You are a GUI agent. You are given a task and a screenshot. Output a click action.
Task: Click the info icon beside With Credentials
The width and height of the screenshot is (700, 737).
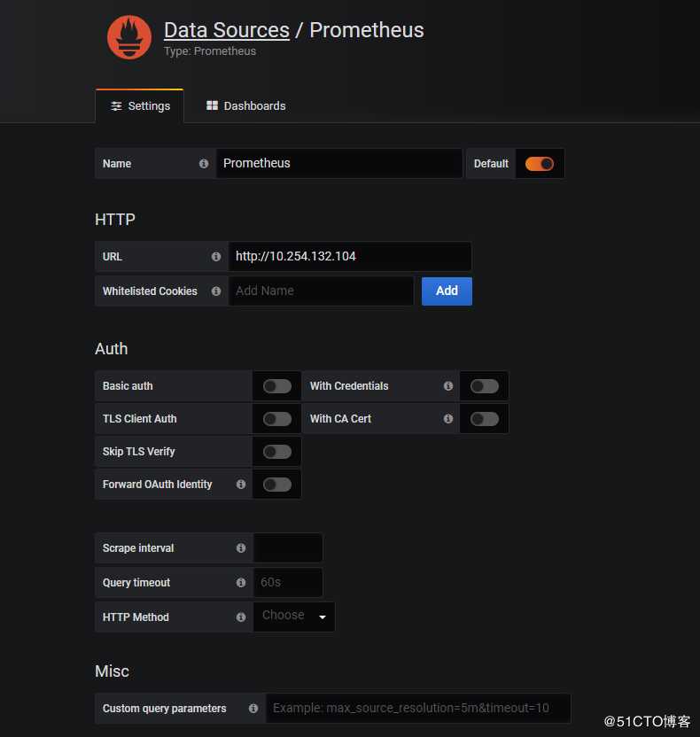coord(448,386)
